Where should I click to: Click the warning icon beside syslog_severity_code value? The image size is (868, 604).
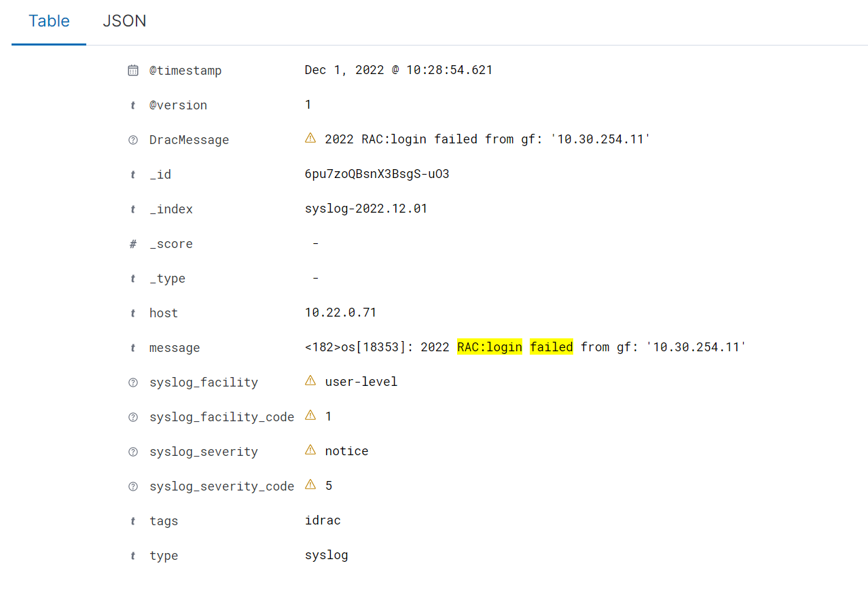click(310, 484)
